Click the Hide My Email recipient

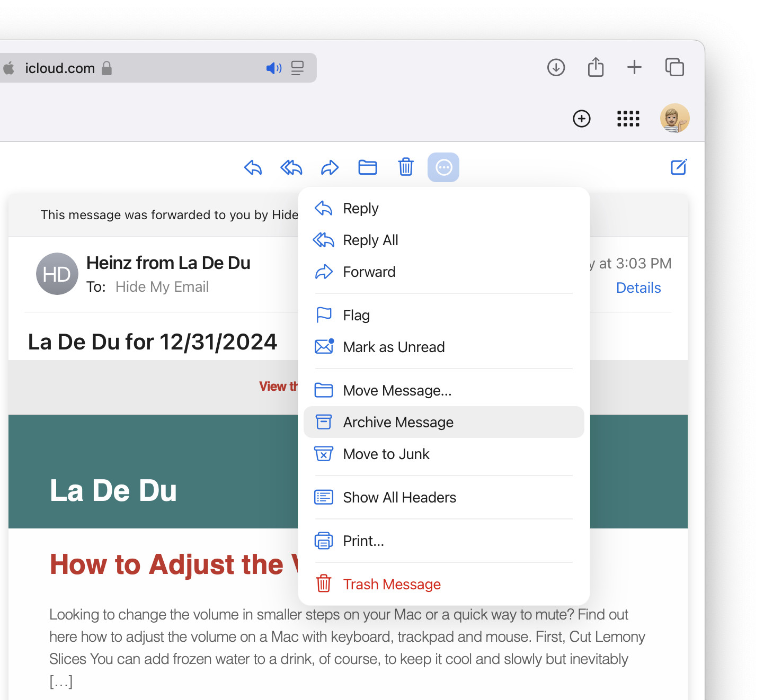click(x=162, y=286)
